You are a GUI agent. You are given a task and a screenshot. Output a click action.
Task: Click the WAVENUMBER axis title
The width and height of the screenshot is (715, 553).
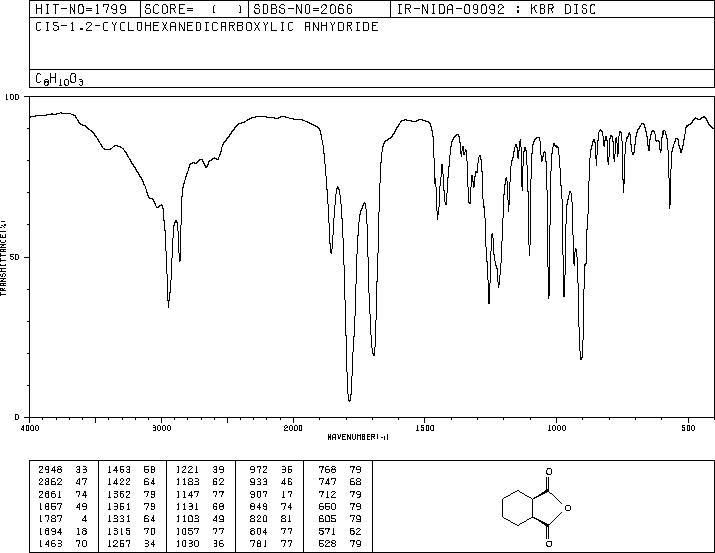pos(358,437)
